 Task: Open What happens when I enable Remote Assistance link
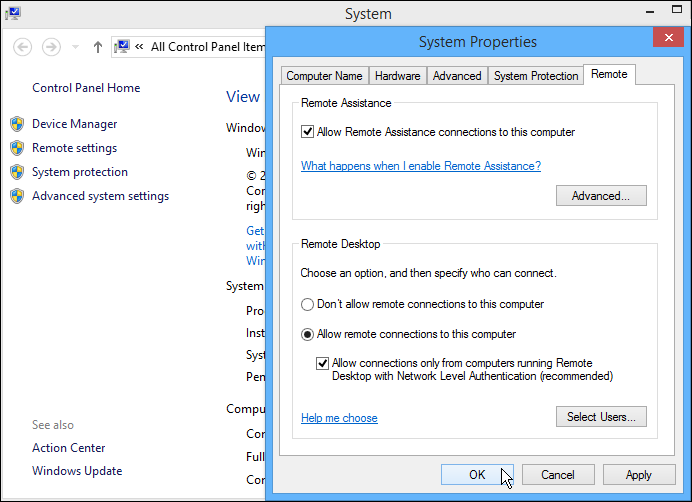[421, 166]
